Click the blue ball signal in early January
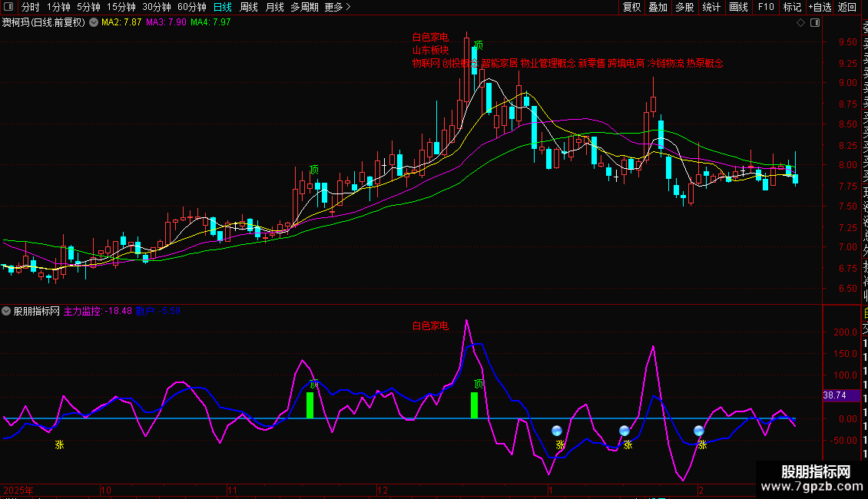This screenshot has width=868, height=499. [x=557, y=431]
